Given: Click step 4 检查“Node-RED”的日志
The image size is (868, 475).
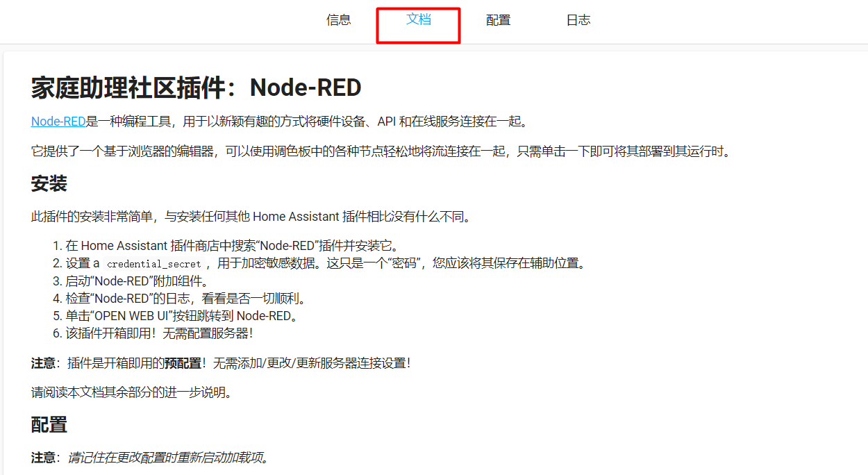Looking at the screenshot, I should 186,299.
